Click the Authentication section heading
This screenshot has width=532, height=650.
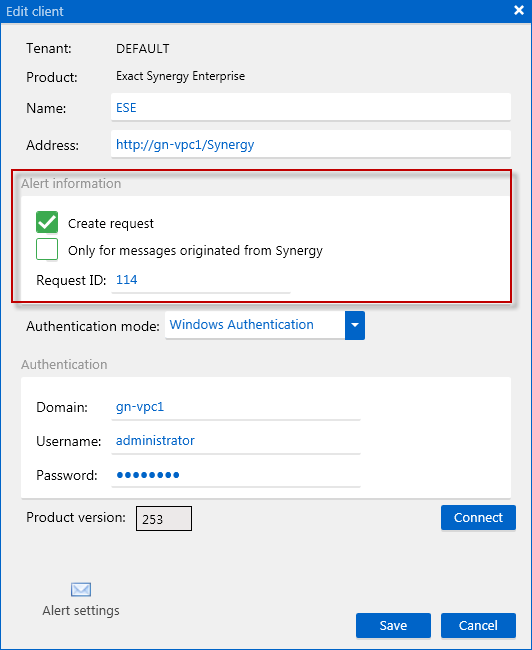[x=64, y=364]
